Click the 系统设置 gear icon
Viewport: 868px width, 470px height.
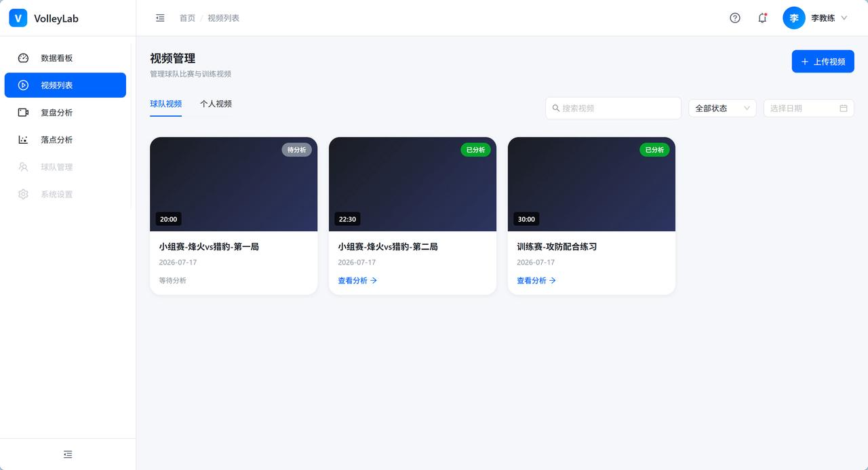pos(23,194)
